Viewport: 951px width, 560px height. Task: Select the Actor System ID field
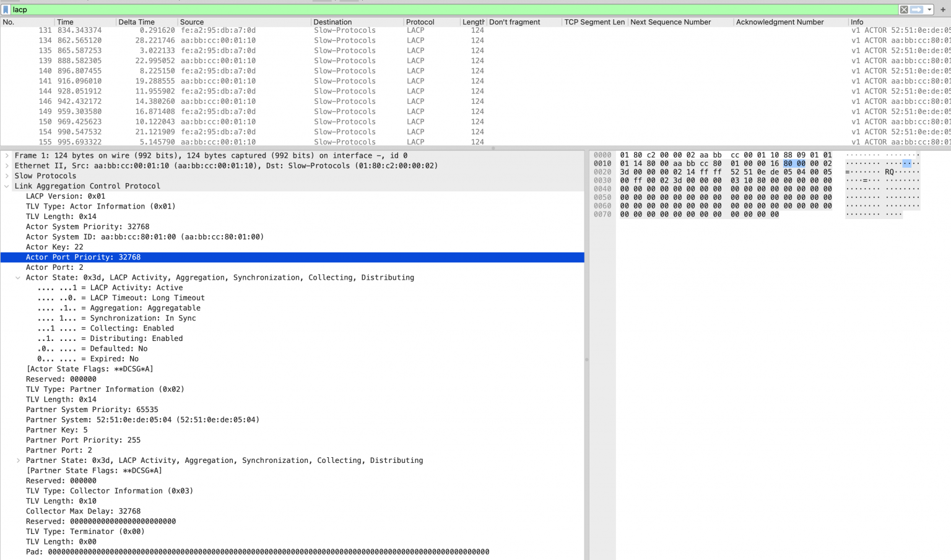coord(144,237)
